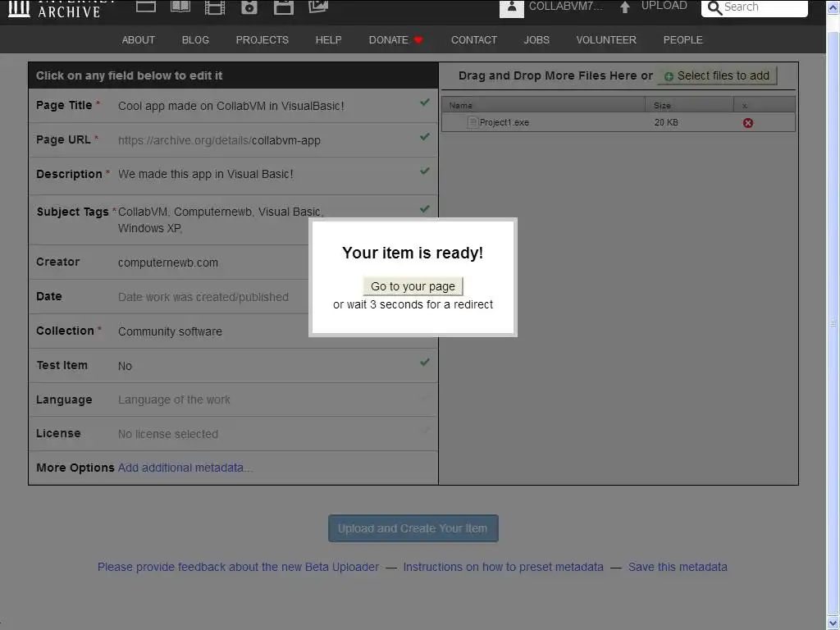Click the vertical scrollbar down arrow
Screen dimensions: 840x630
(833, 623)
